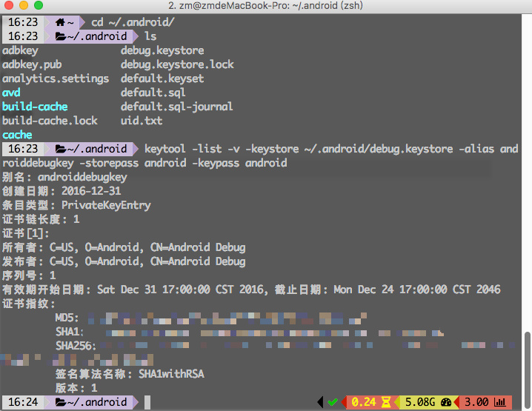Screen dimensions: 532x411
Task: Click the '版本: 1' version line
Action: pyautogui.click(x=76, y=388)
